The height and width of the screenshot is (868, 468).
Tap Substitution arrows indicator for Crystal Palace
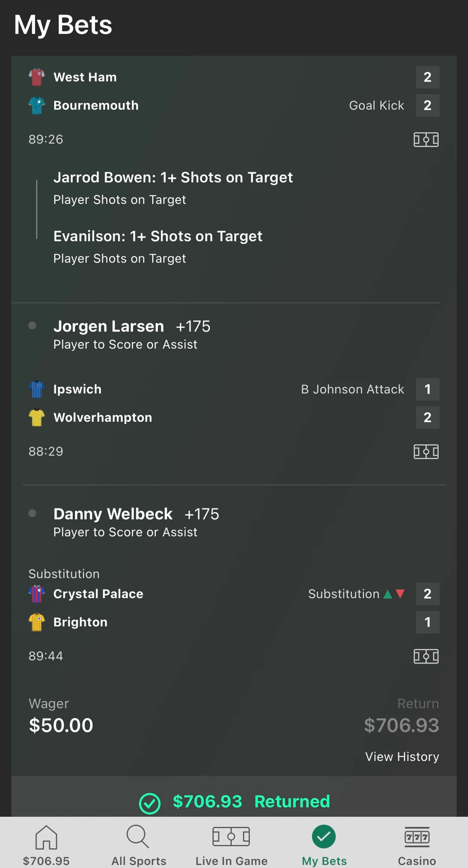394,594
